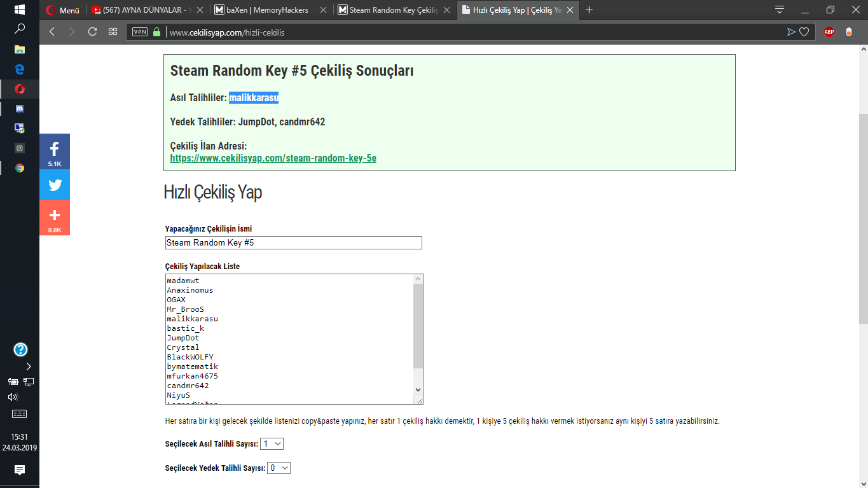Close the baXen | MemoryHackers tab
Viewport: 868px width, 488px height.
[x=323, y=10]
